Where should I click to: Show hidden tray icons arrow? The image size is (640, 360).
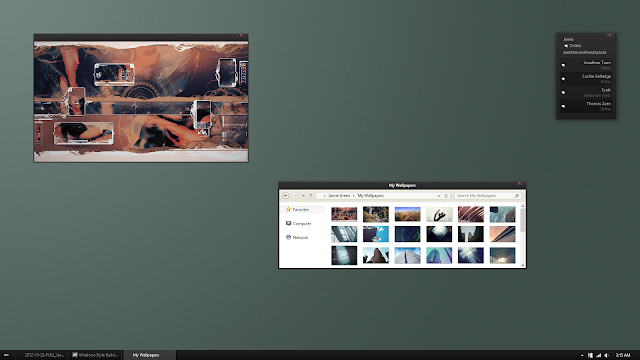[x=582, y=355]
